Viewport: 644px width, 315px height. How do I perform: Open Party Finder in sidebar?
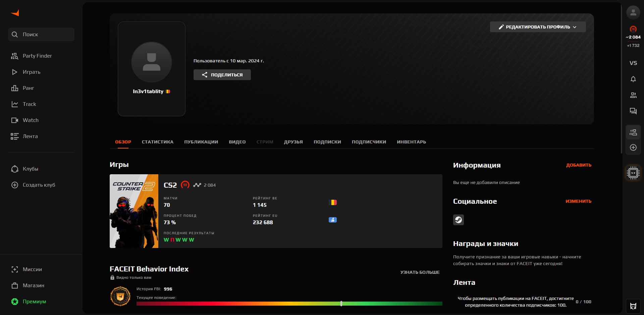pos(37,56)
